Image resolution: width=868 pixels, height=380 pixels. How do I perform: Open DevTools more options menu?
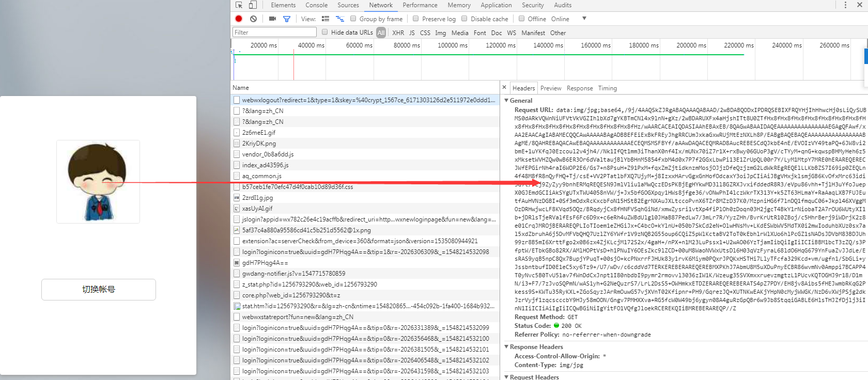tap(845, 5)
